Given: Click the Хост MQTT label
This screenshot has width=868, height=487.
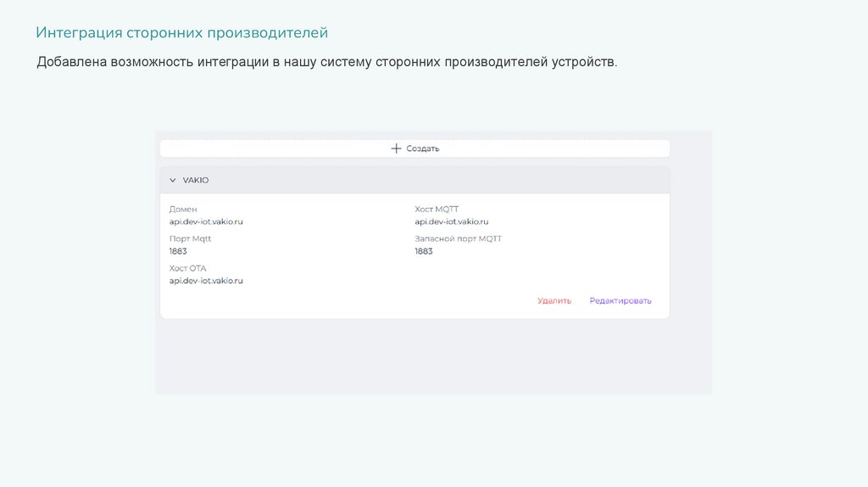Looking at the screenshot, I should pos(437,210).
